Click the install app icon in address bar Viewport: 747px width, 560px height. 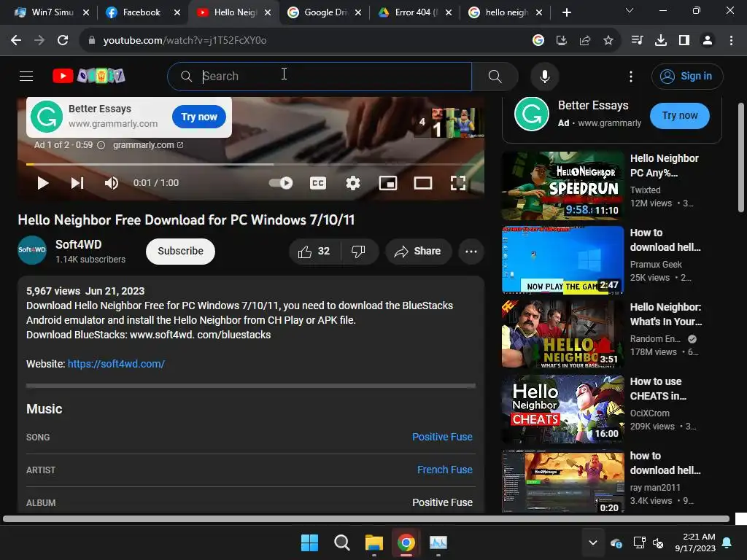pos(561,41)
